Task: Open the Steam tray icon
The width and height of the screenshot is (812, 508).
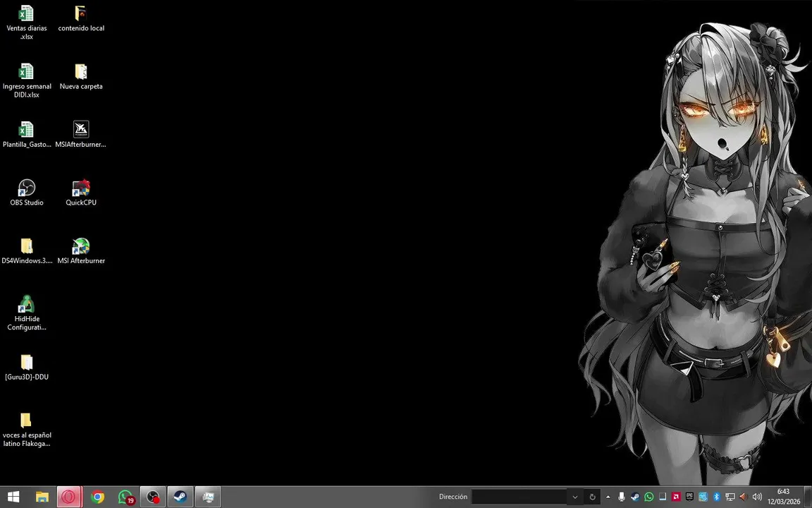Action: click(x=635, y=497)
